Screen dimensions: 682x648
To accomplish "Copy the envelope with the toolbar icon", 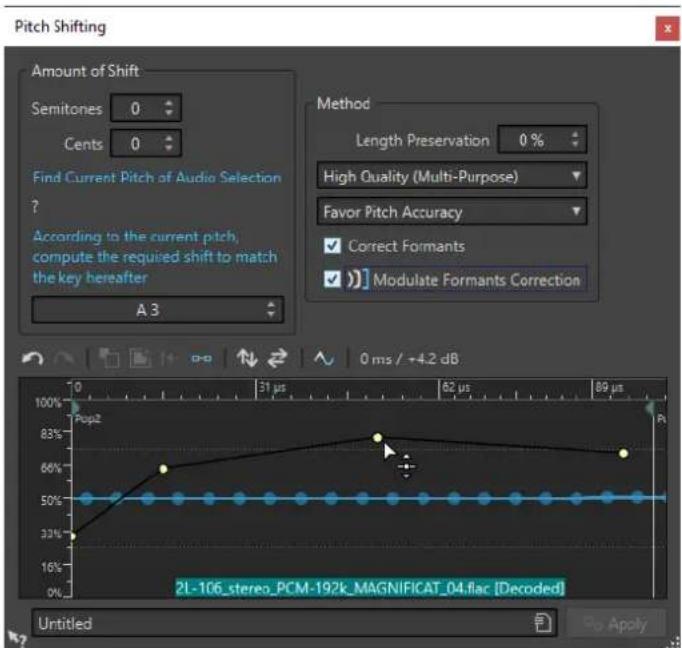I will 109,359.
